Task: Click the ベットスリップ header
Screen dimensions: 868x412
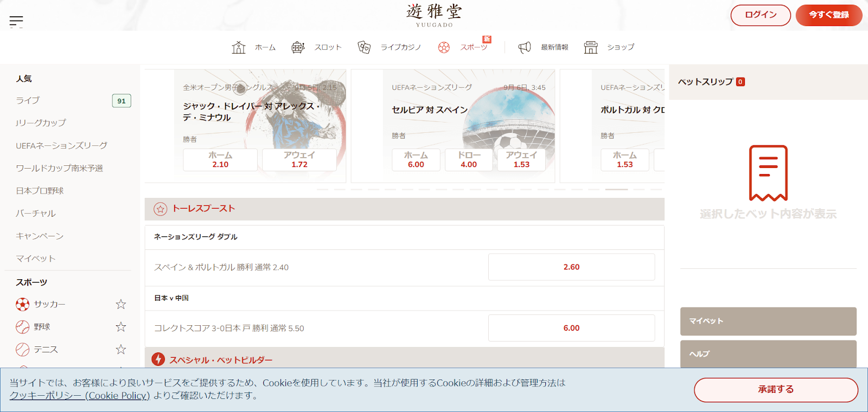Action: click(x=705, y=82)
